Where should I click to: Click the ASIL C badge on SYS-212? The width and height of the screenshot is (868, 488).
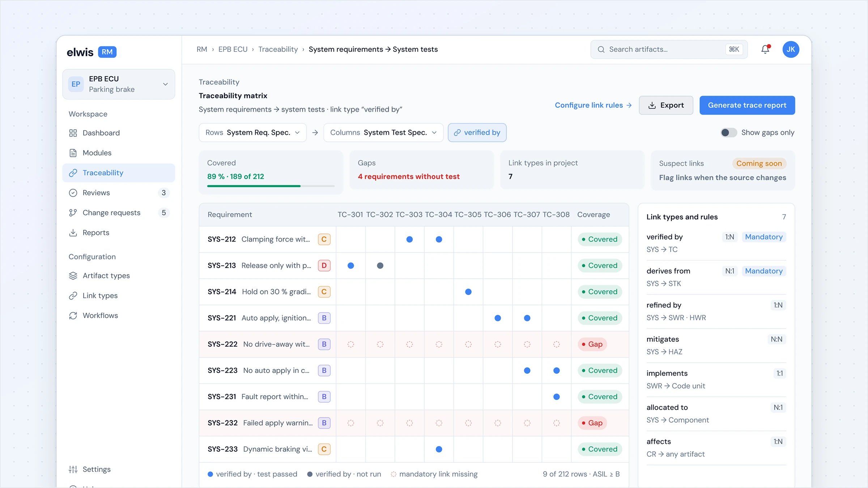(x=324, y=239)
